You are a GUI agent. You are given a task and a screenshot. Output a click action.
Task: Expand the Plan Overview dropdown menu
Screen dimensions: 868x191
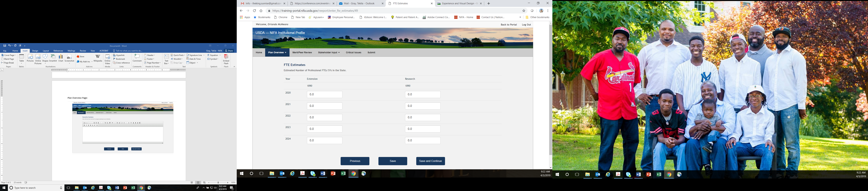click(x=277, y=53)
